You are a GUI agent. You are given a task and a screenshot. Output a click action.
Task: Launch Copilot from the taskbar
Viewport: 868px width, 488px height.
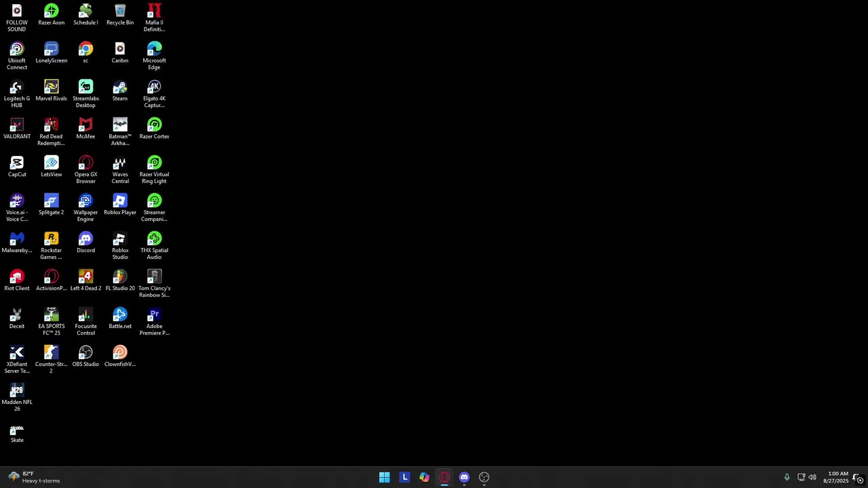pyautogui.click(x=425, y=477)
